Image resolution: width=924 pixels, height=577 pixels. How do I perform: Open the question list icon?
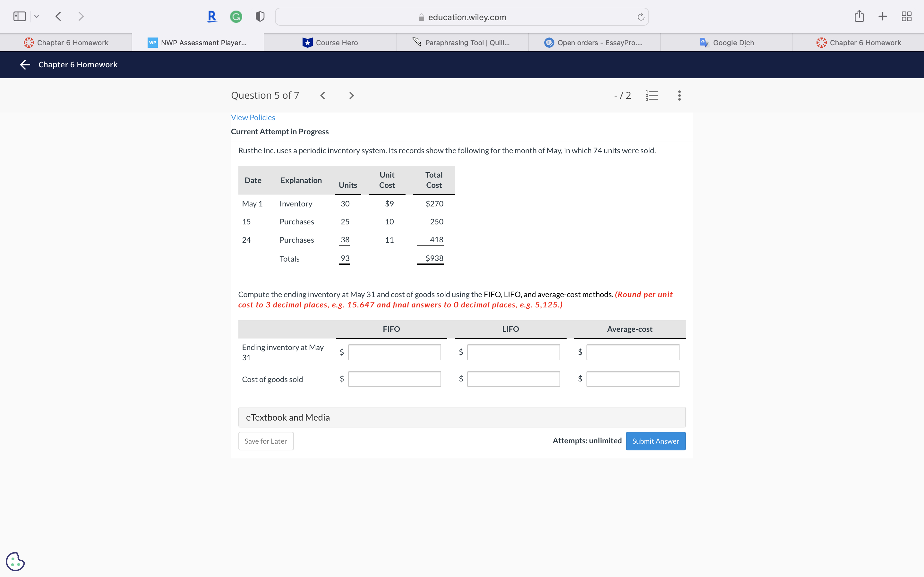[x=652, y=96]
